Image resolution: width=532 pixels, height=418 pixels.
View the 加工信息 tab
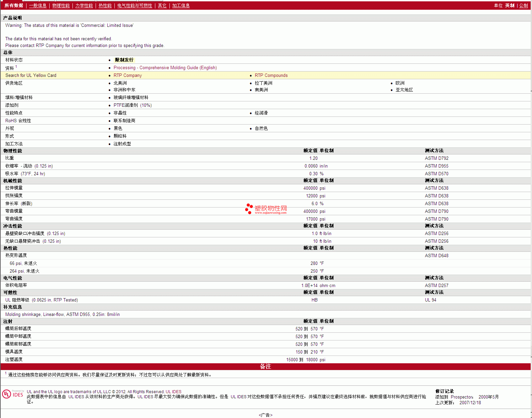coord(181,6)
